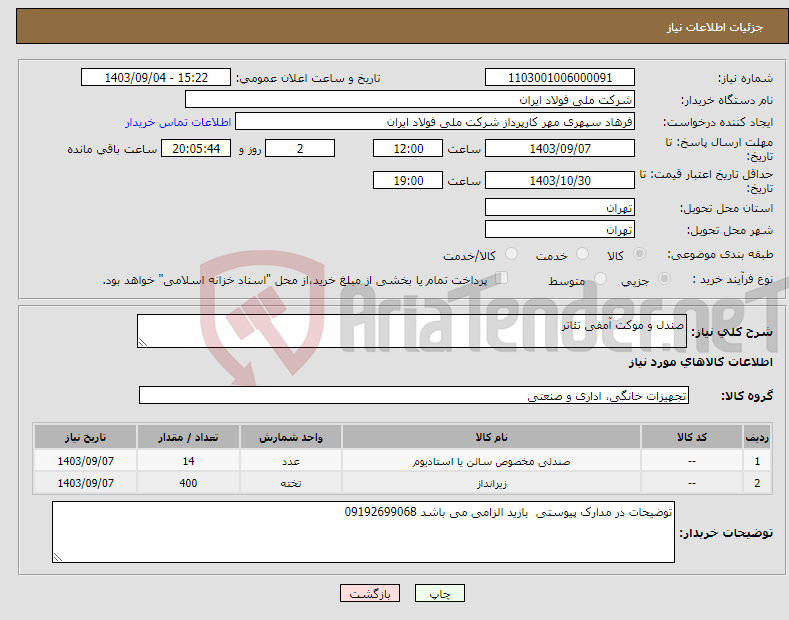Image resolution: width=789 pixels, height=620 pixels.
Task: Click the price validity date 1403/10/30 field
Action: (560, 180)
